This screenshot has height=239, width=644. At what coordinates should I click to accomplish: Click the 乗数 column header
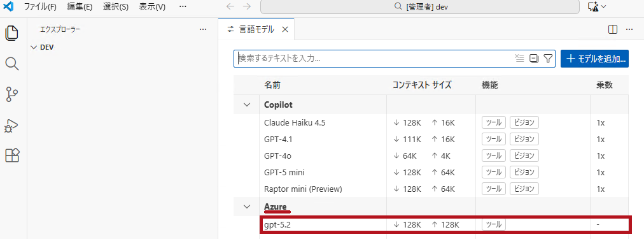(x=605, y=85)
